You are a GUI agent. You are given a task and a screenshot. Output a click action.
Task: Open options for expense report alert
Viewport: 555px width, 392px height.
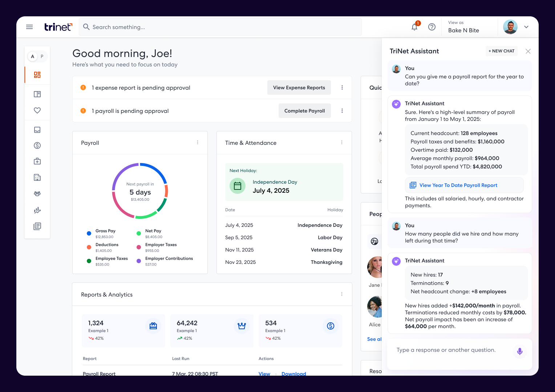point(342,87)
